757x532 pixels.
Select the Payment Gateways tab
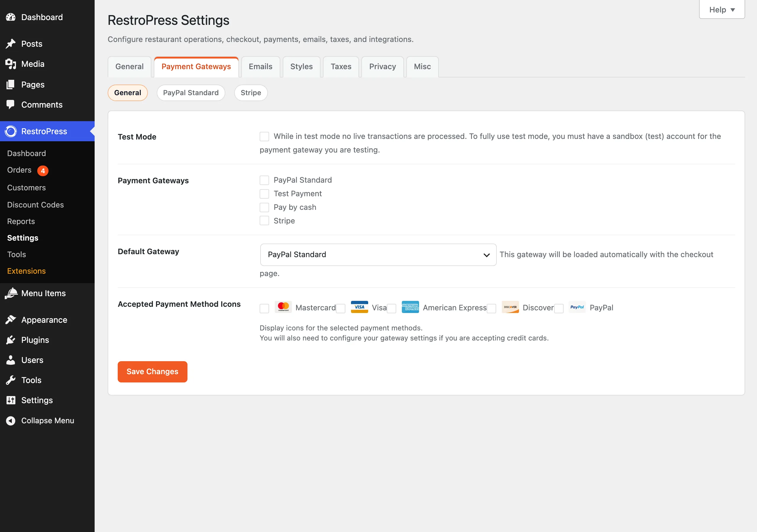point(196,66)
